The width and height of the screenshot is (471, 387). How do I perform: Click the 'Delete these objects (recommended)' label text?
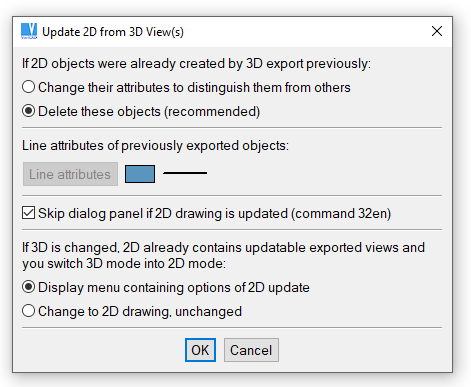click(x=149, y=112)
